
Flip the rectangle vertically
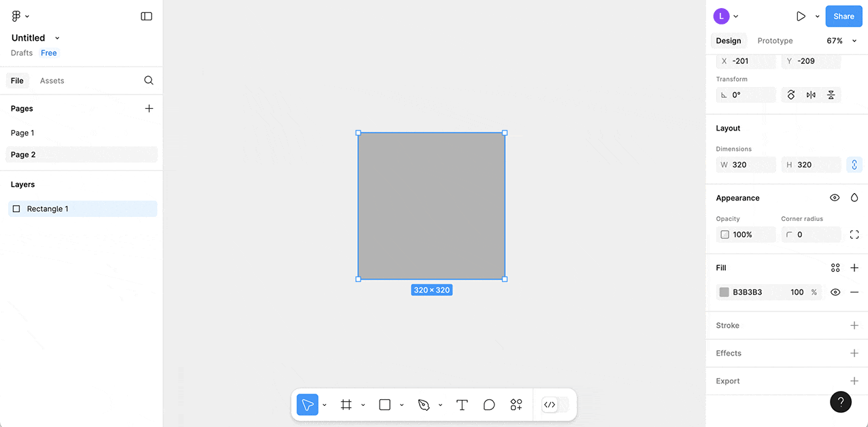pos(831,95)
